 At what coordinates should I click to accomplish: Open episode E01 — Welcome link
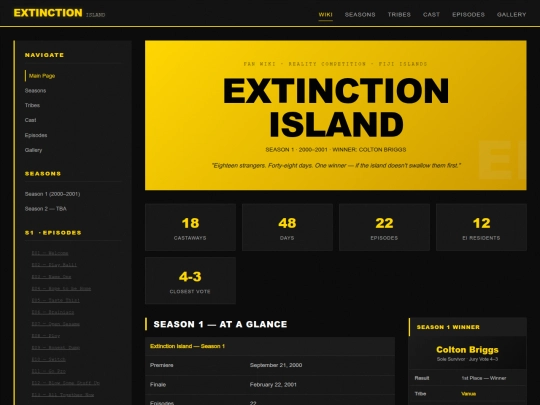[x=50, y=253]
